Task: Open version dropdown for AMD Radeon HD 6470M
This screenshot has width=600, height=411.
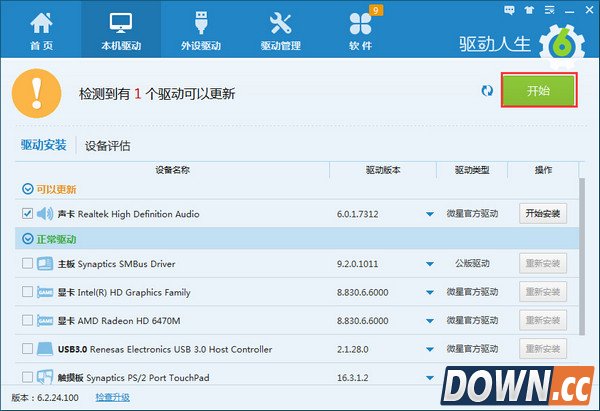Action: point(430,321)
